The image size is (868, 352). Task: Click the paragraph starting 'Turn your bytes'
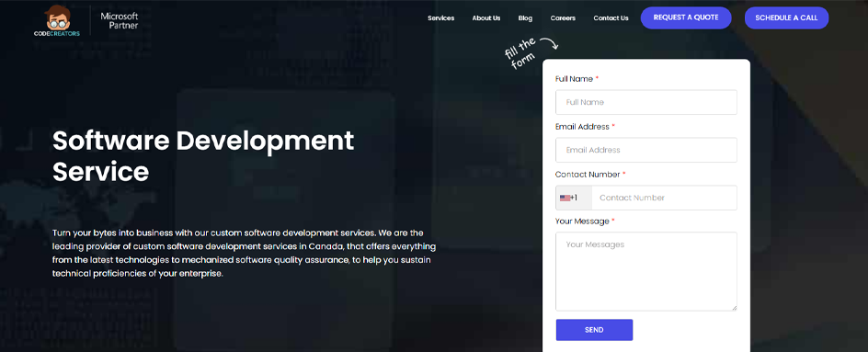[x=245, y=253]
